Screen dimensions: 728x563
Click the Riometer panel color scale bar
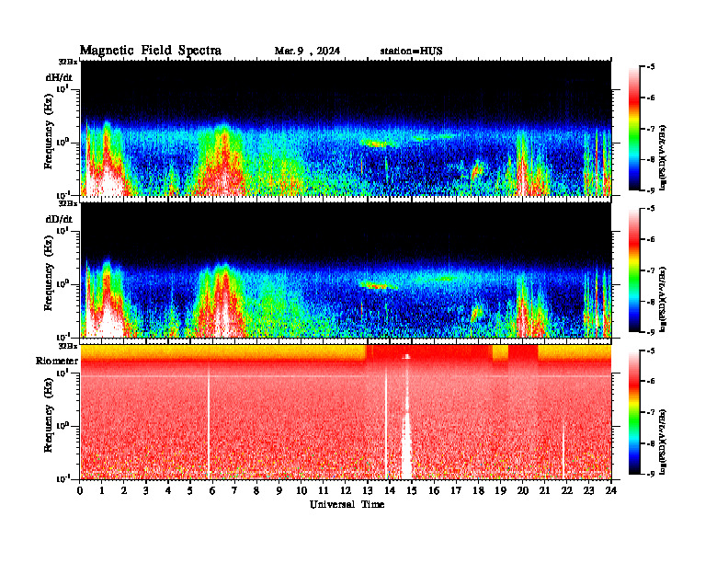click(634, 412)
